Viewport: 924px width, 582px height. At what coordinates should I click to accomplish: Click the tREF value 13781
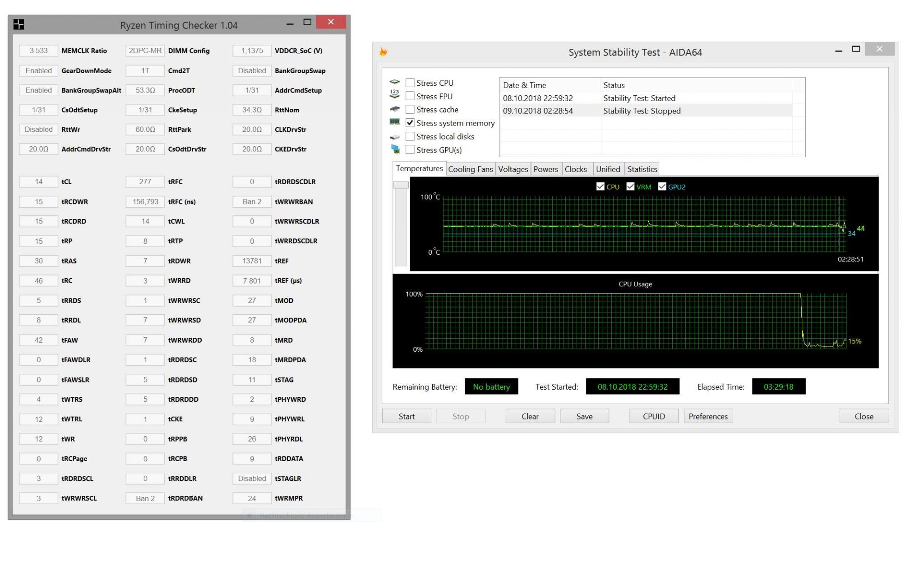click(252, 261)
